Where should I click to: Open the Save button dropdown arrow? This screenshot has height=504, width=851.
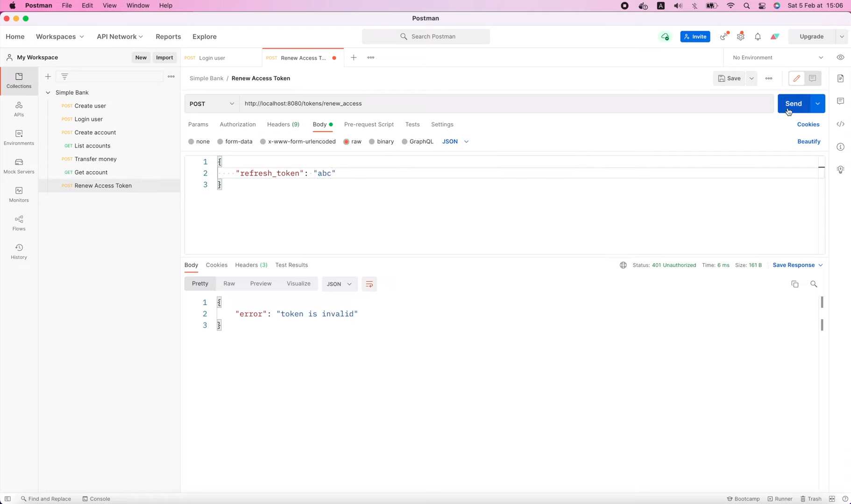click(x=752, y=78)
